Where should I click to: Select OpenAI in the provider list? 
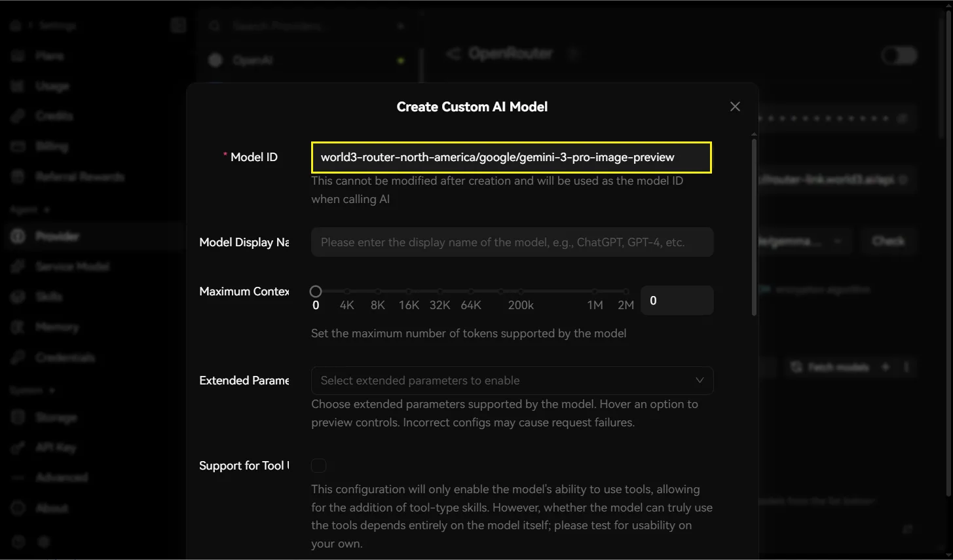307,60
